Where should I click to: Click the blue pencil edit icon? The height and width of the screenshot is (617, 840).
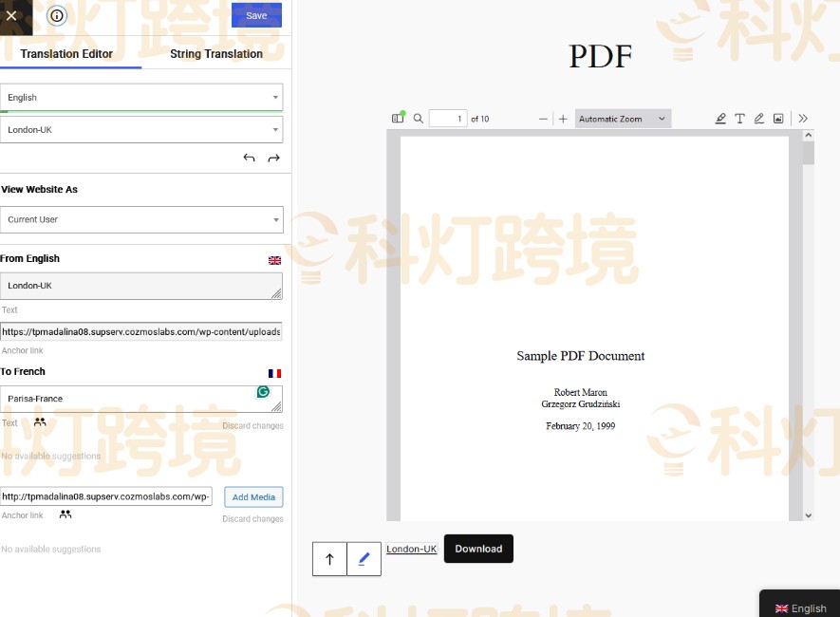[x=364, y=559]
